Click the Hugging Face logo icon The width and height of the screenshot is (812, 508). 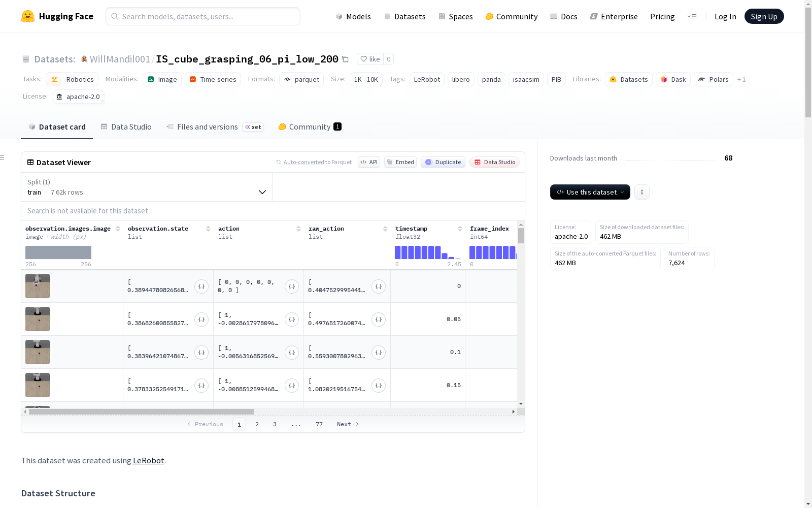pyautogui.click(x=28, y=16)
